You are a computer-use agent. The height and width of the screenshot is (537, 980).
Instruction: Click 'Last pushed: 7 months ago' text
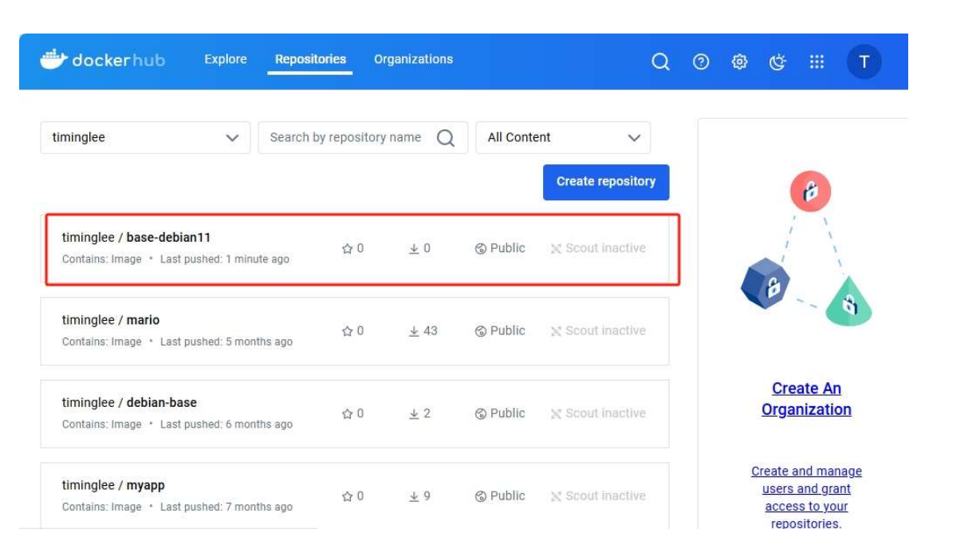point(226,507)
